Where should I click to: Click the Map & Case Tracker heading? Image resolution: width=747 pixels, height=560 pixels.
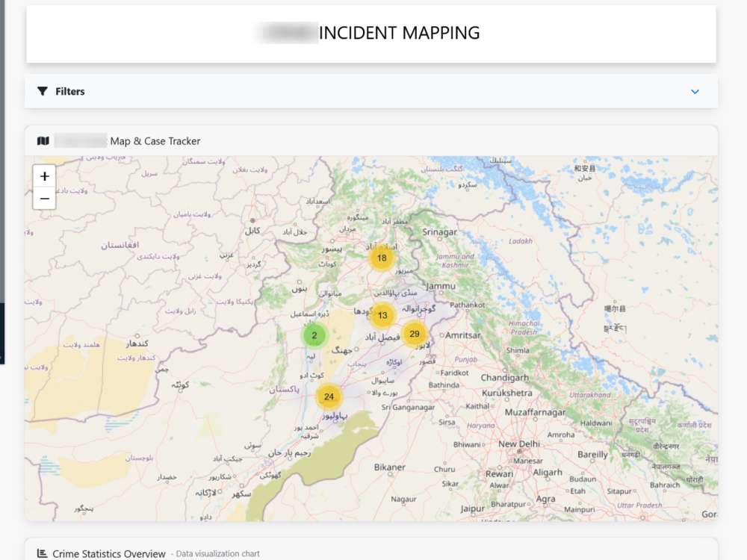pos(155,141)
